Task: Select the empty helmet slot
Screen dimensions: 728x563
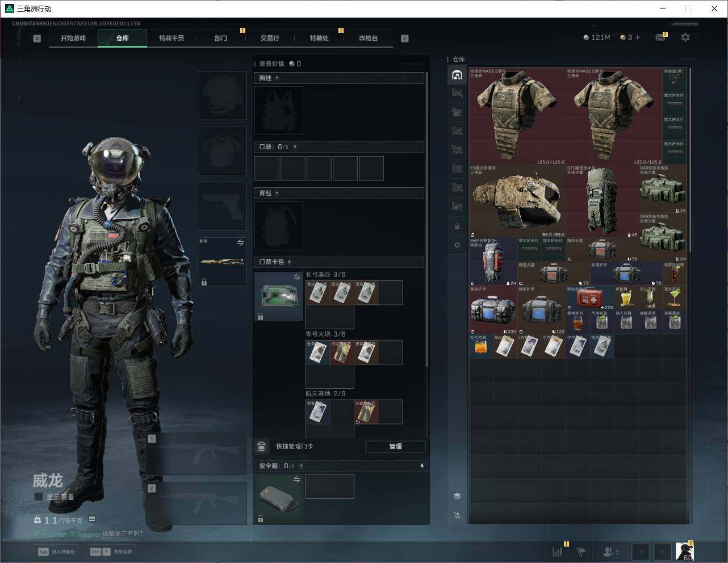Action: point(222,95)
